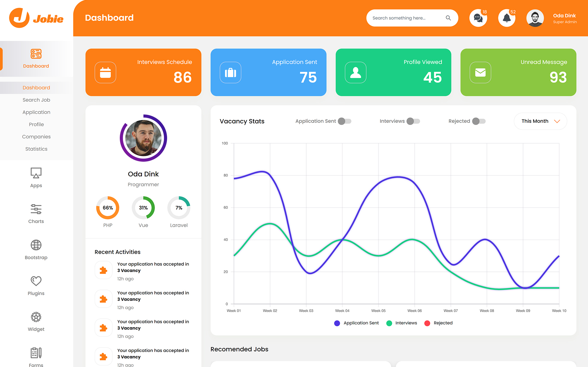Screen dimensions: 588x367
Task: Toggle the Rejected switch
Action: (x=479, y=121)
